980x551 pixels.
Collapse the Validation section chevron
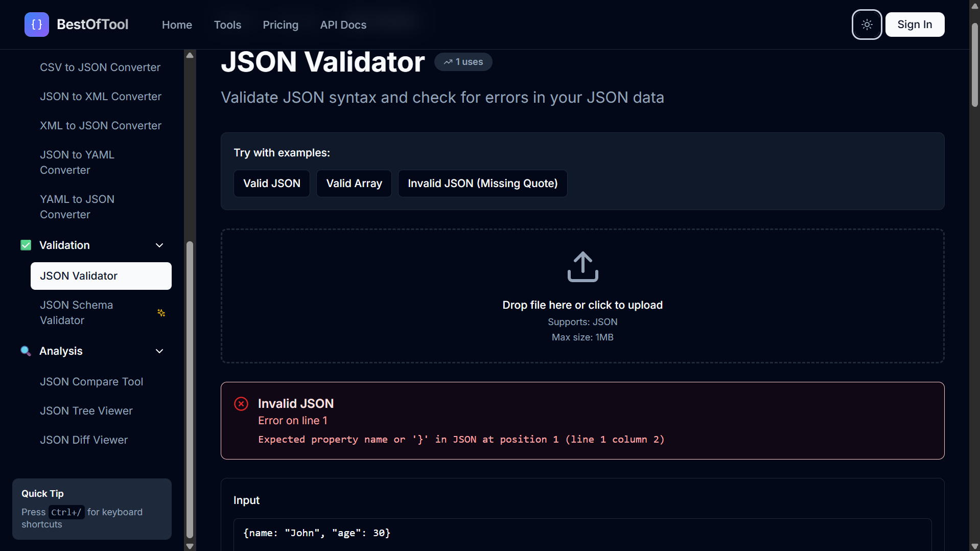coord(159,245)
